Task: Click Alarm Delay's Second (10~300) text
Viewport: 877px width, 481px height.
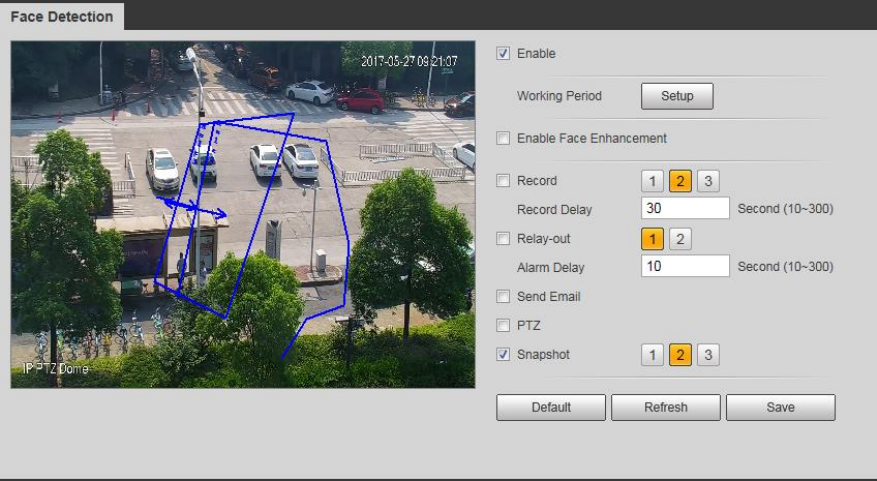Action: coord(785,266)
